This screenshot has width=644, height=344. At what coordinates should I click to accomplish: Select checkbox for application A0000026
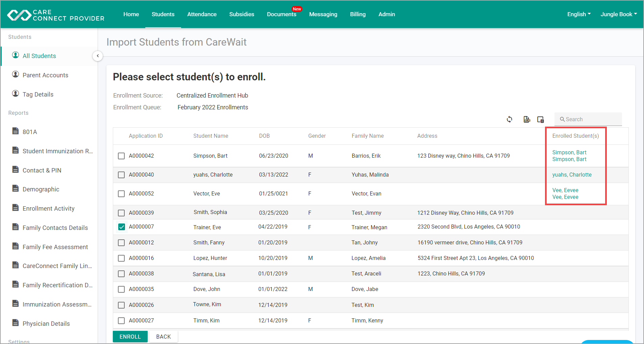121,305
